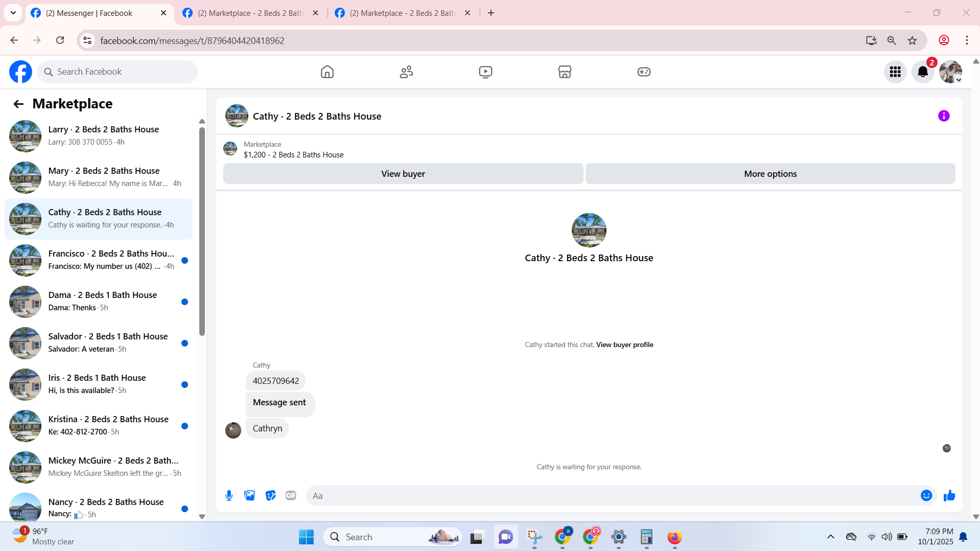Open the notifications bell icon
The height and width of the screenshot is (551, 980).
[x=923, y=72]
